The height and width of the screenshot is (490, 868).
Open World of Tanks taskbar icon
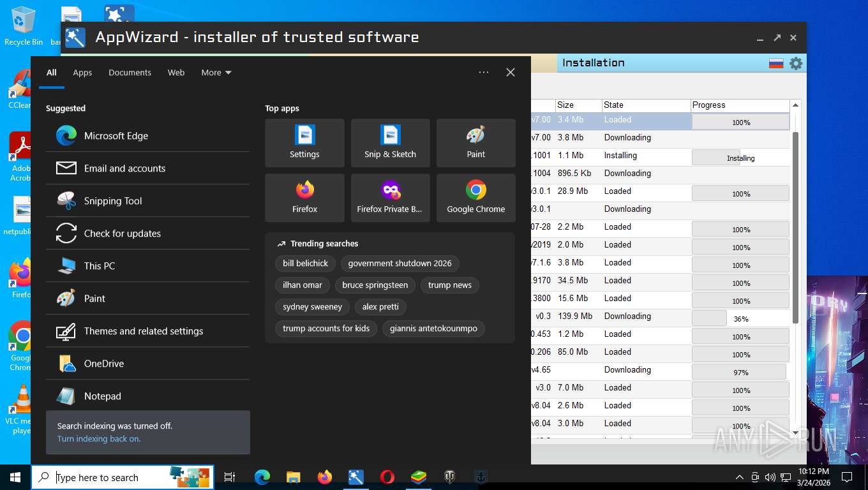coord(449,477)
